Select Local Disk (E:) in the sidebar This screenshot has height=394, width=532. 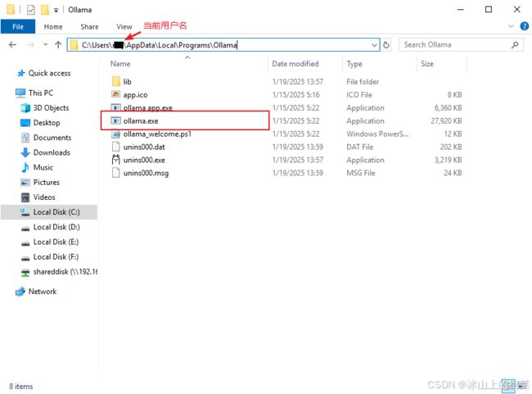click(x=56, y=242)
